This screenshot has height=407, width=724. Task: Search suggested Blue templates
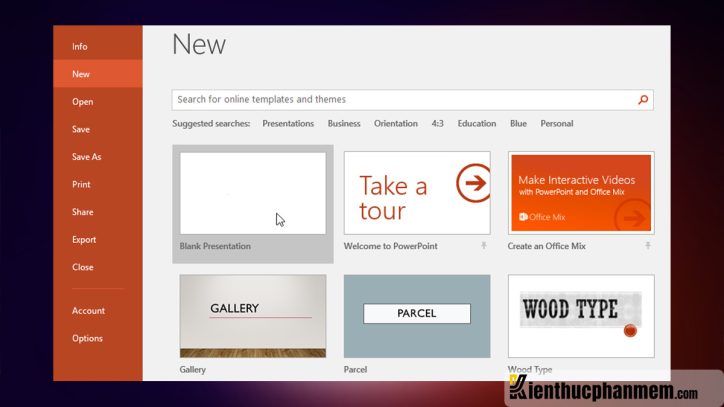[519, 123]
